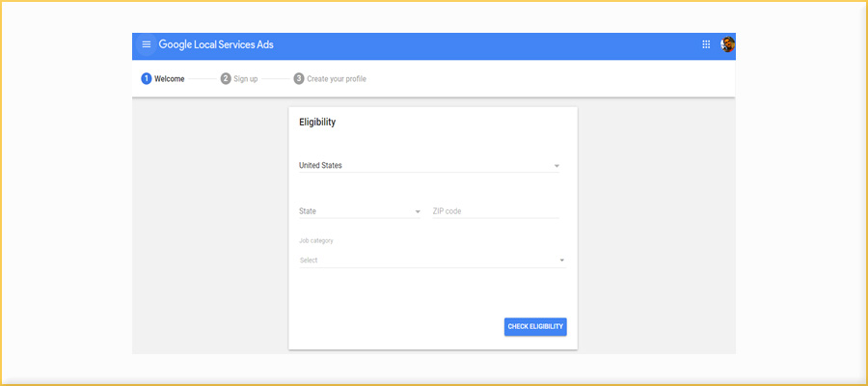Open the Job category Select dropdown

(x=432, y=260)
